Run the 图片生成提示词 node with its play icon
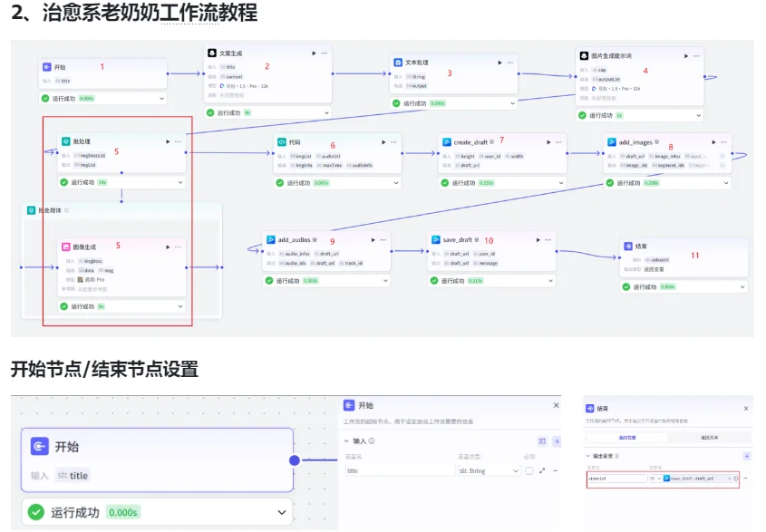 coord(686,56)
